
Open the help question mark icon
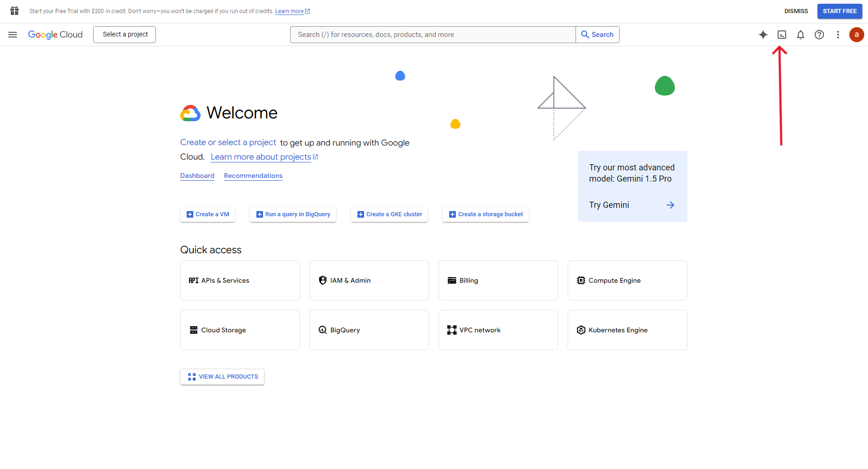(x=819, y=35)
